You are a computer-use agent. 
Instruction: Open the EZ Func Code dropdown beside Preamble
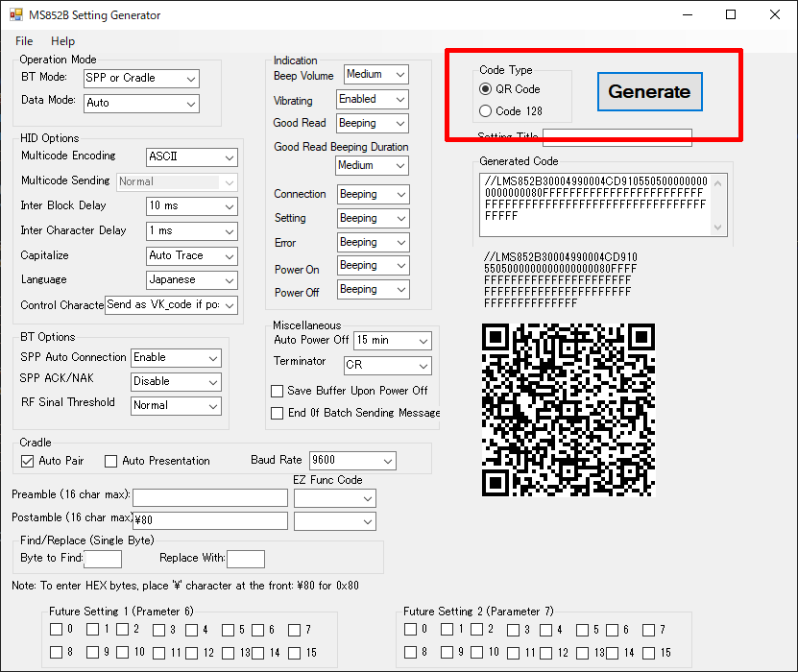point(335,498)
